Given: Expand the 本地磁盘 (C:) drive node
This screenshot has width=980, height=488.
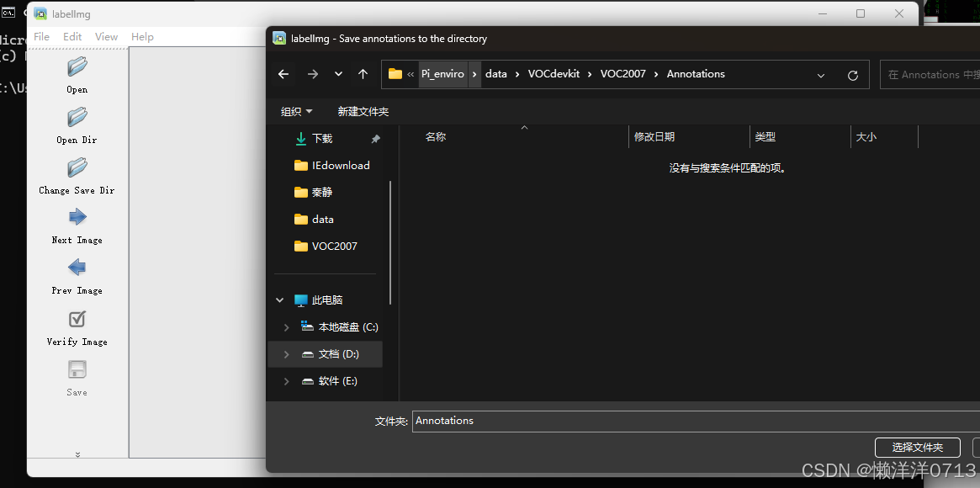Looking at the screenshot, I should (286, 327).
